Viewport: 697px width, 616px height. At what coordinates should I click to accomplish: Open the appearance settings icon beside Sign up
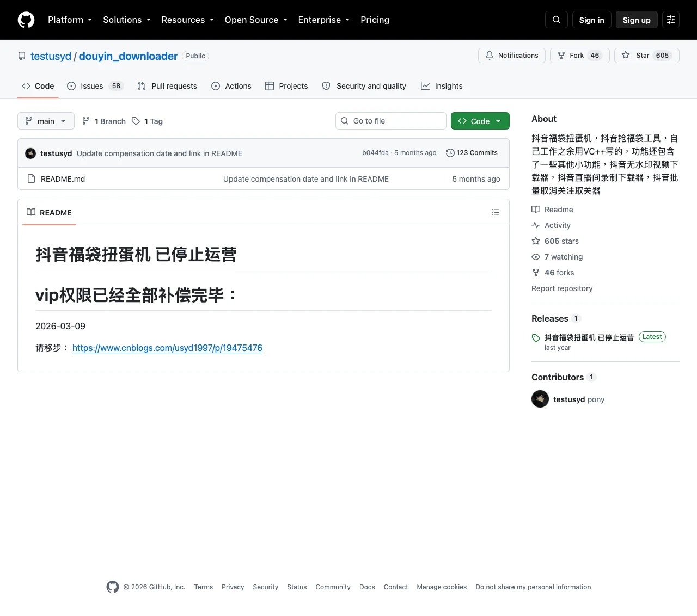pyautogui.click(x=671, y=20)
